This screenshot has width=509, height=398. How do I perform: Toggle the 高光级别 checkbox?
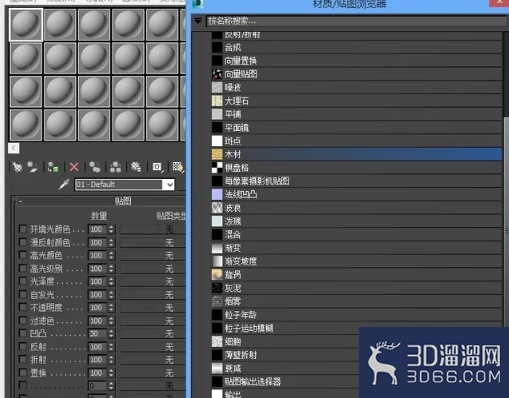(x=23, y=268)
